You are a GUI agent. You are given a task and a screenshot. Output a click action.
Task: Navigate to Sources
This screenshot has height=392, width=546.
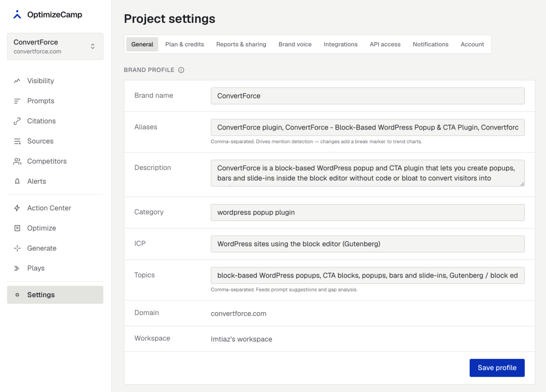point(55,141)
